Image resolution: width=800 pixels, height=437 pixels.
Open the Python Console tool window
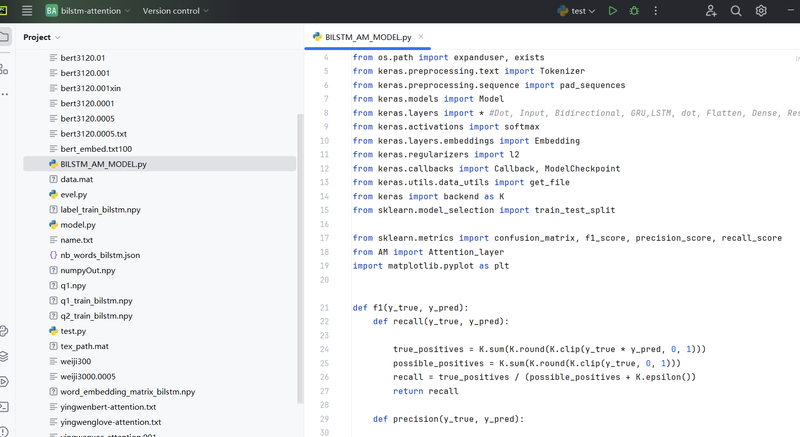pos(4,331)
